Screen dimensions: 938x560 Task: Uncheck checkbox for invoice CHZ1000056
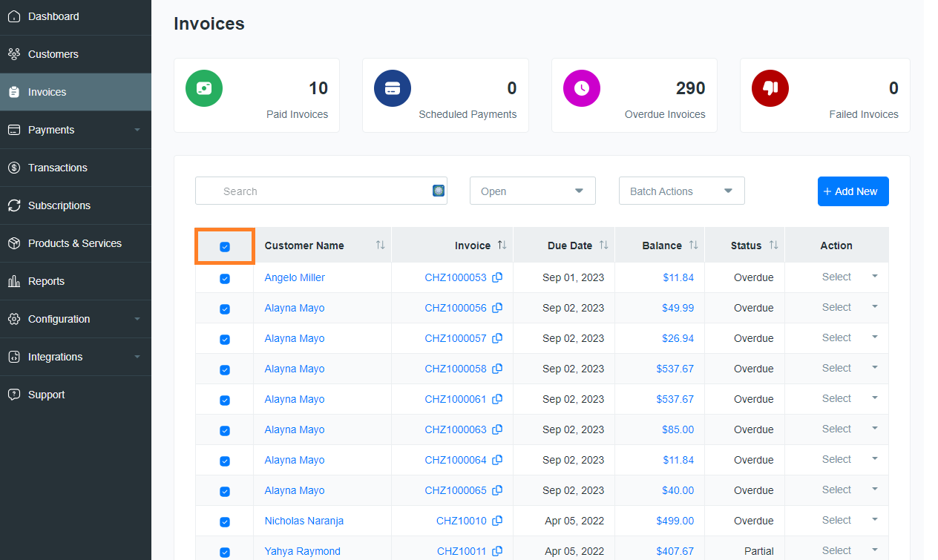pyautogui.click(x=225, y=309)
